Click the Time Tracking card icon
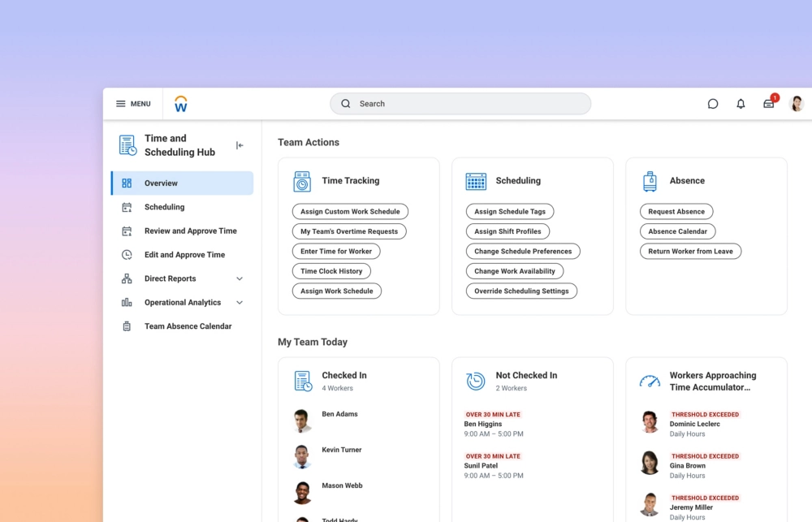The width and height of the screenshot is (812, 522). coord(302,181)
